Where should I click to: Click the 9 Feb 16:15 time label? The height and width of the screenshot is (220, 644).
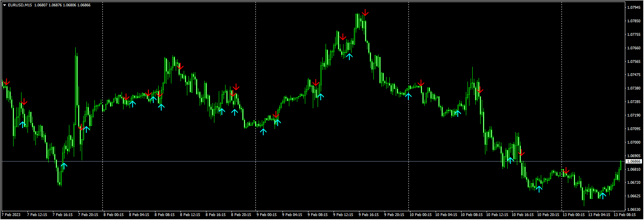coord(369,215)
